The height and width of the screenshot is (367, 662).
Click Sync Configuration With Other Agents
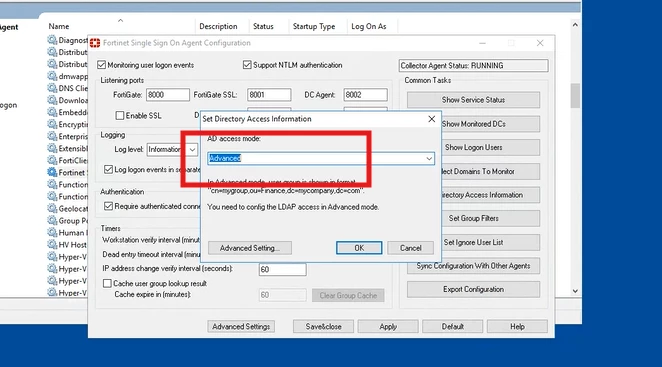point(473,266)
